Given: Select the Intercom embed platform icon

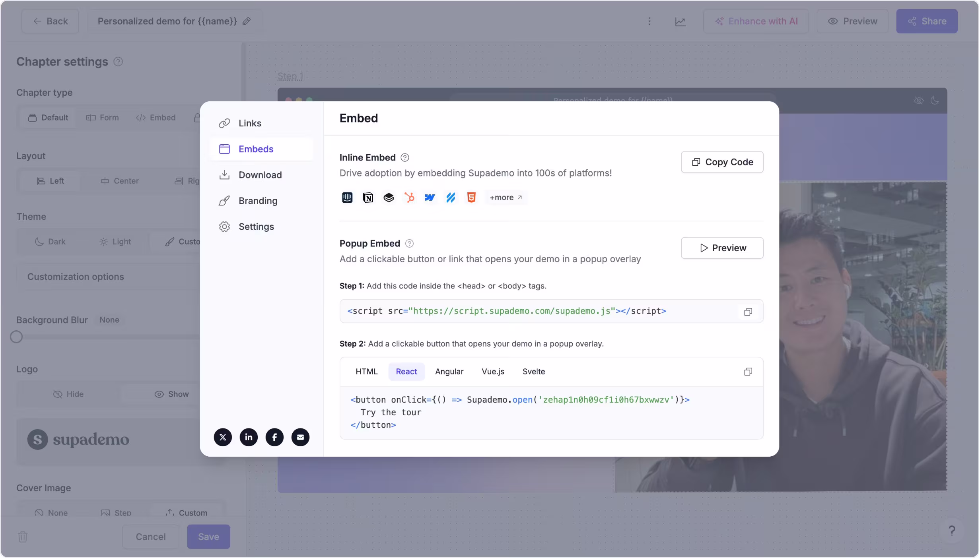Looking at the screenshot, I should (347, 197).
